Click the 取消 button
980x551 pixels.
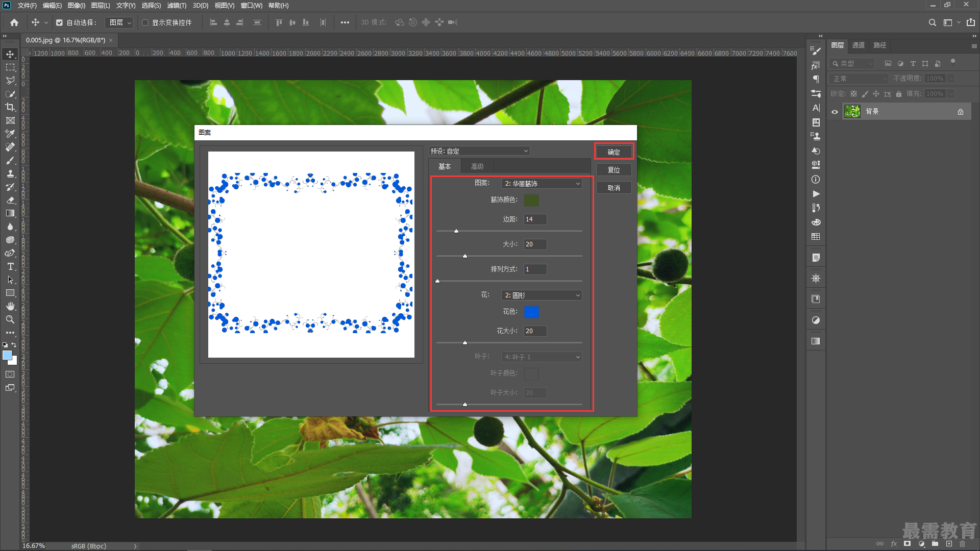coord(614,188)
